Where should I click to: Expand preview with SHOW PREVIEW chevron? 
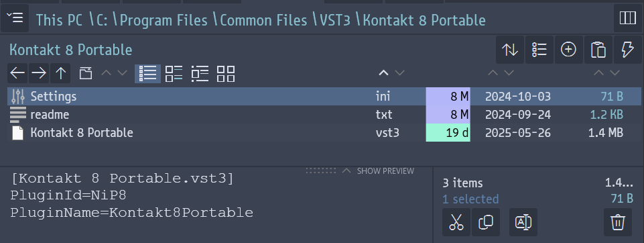346,171
